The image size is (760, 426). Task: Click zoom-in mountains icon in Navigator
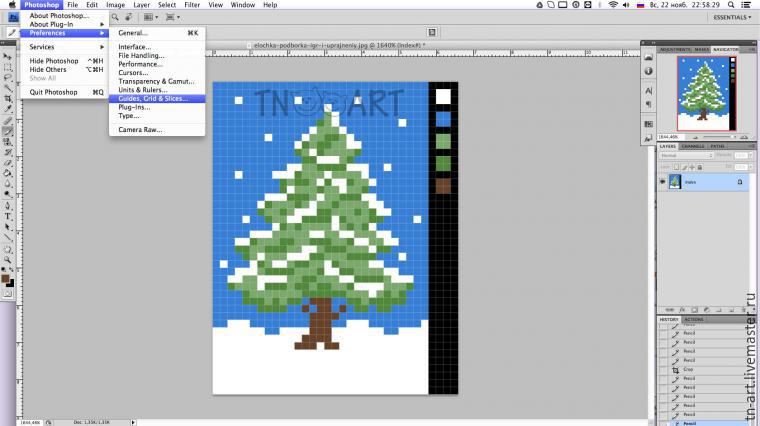tap(744, 137)
